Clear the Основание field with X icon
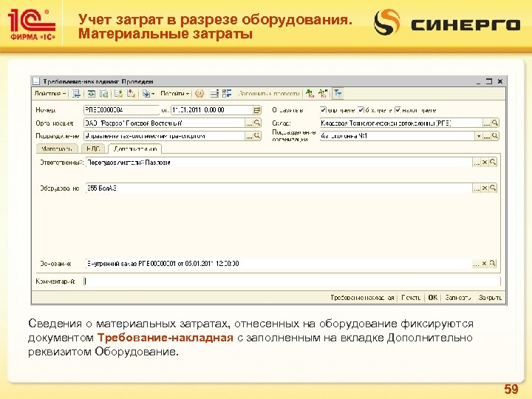Screen dimensions: 532x399 click(x=485, y=263)
